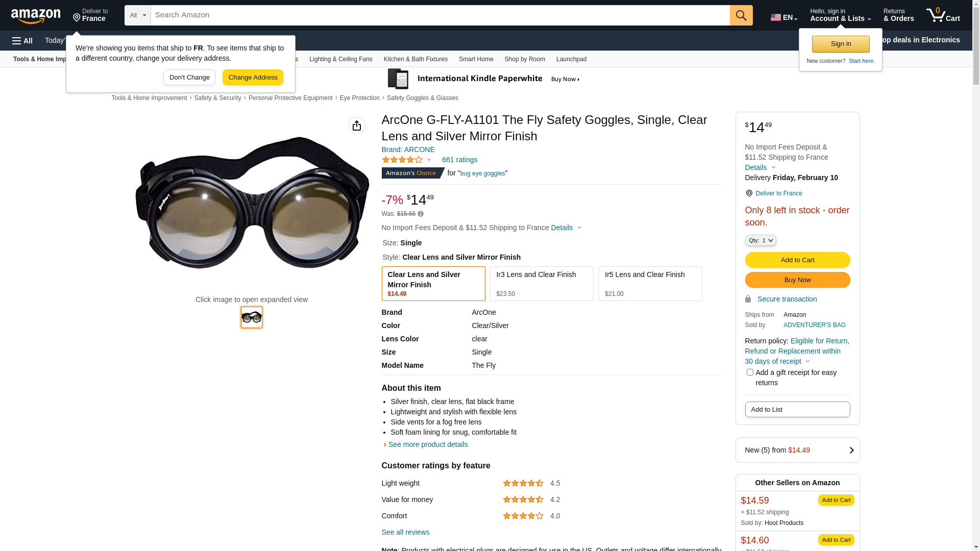
Task: Open the search category All dropdown
Action: point(138,15)
